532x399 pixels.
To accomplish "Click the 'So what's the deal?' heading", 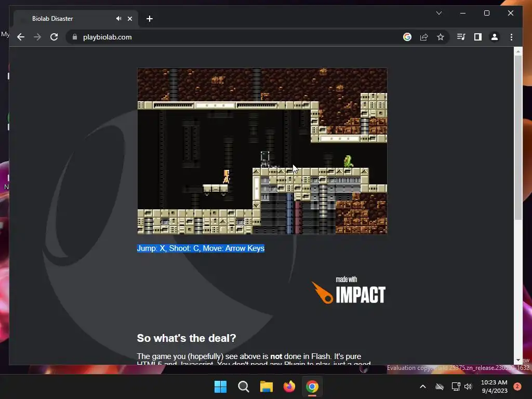I will pos(187,338).
